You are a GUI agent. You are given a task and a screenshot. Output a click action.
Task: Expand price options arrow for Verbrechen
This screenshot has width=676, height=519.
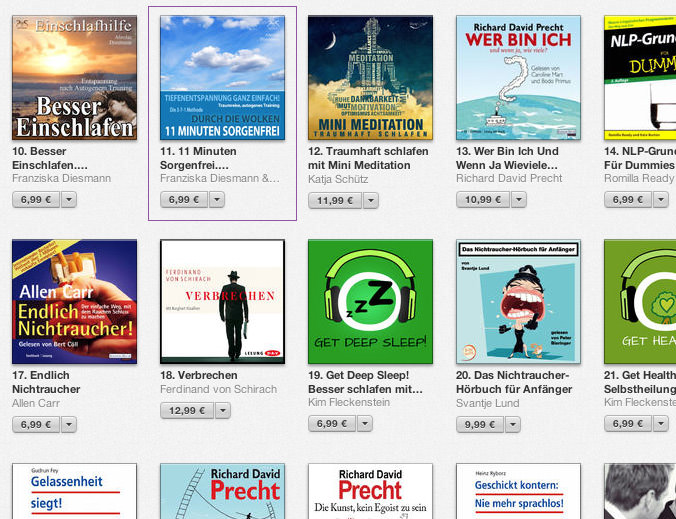coord(223,411)
